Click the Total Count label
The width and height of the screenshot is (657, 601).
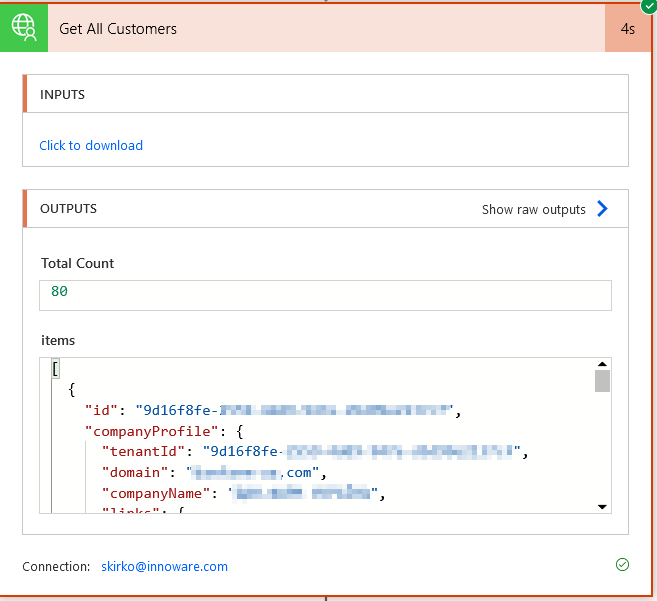78,263
